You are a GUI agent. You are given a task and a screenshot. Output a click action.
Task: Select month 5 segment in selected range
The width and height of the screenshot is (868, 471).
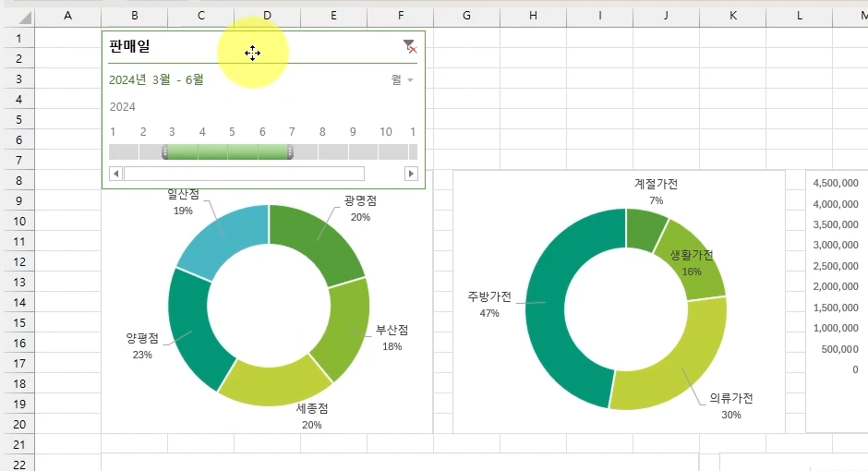[x=243, y=151]
